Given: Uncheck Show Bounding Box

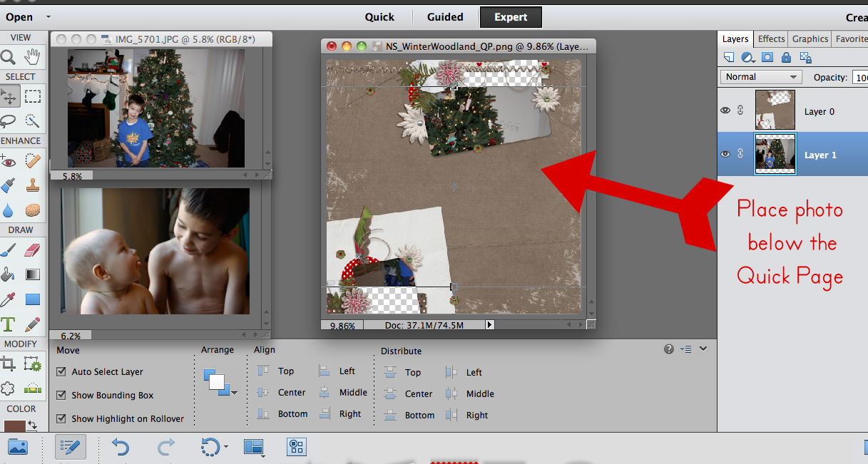Looking at the screenshot, I should (x=61, y=395).
